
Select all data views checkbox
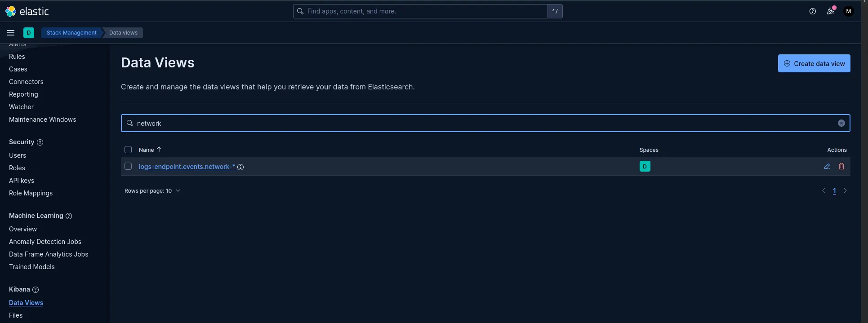[x=128, y=150]
